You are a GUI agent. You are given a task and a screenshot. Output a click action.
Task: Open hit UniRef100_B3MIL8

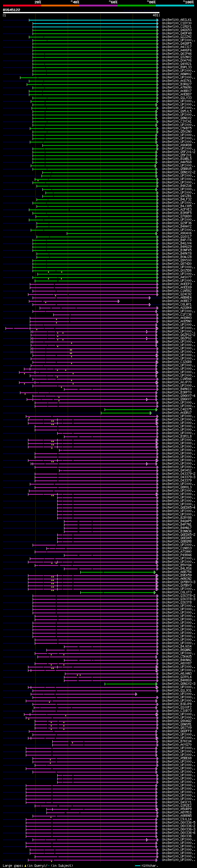pos(176,436)
